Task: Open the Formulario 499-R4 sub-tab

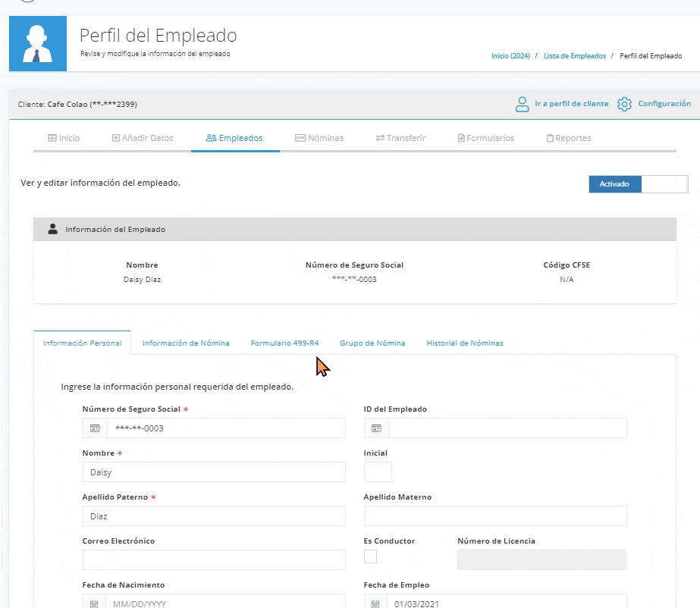Action: pyautogui.click(x=285, y=343)
